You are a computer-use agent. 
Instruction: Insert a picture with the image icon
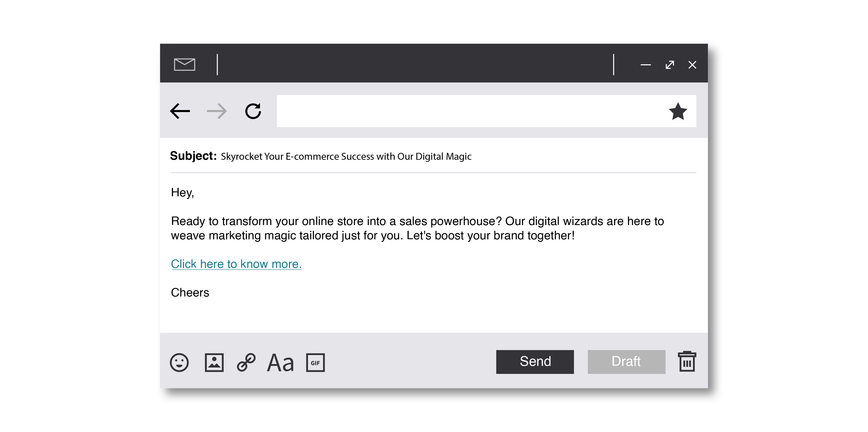[x=214, y=362]
